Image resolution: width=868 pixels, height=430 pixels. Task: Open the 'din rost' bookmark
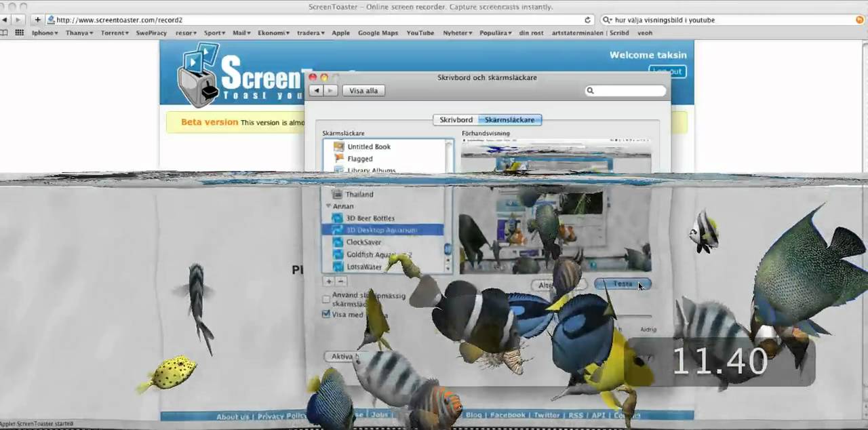[532, 33]
